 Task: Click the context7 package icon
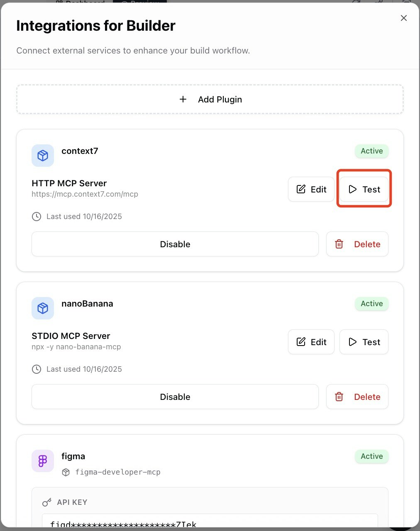pyautogui.click(x=42, y=155)
